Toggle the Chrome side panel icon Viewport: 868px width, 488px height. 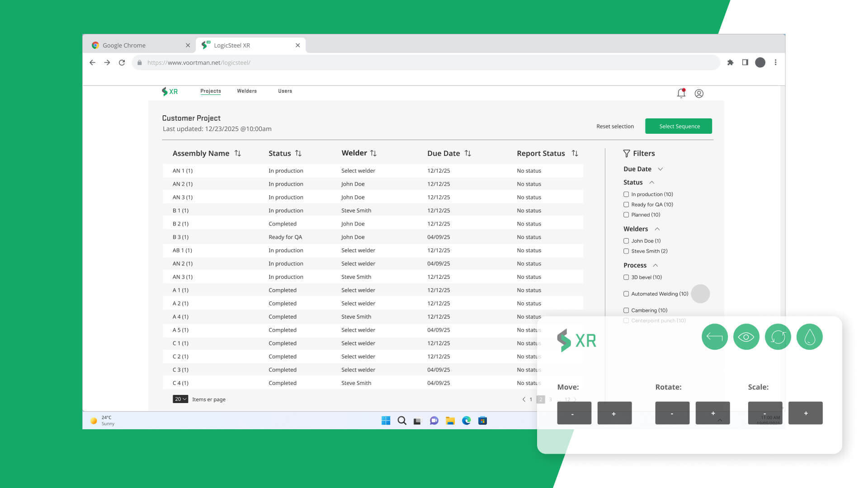coord(745,62)
